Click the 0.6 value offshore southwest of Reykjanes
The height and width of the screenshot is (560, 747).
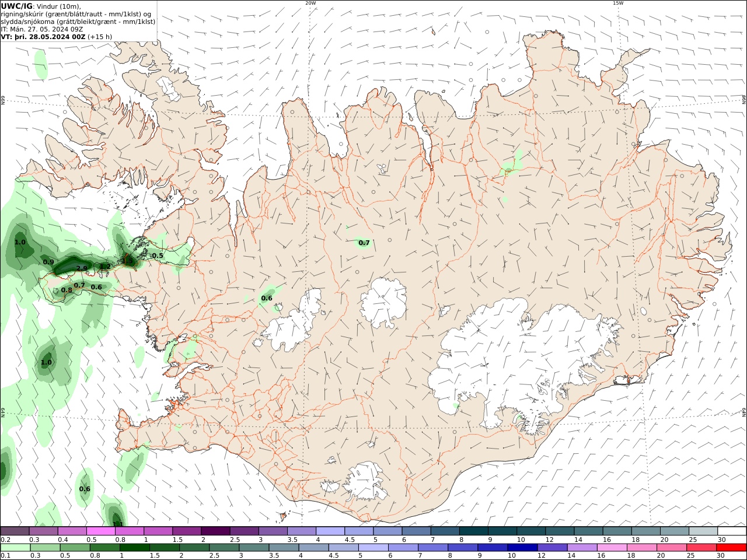[85, 489]
